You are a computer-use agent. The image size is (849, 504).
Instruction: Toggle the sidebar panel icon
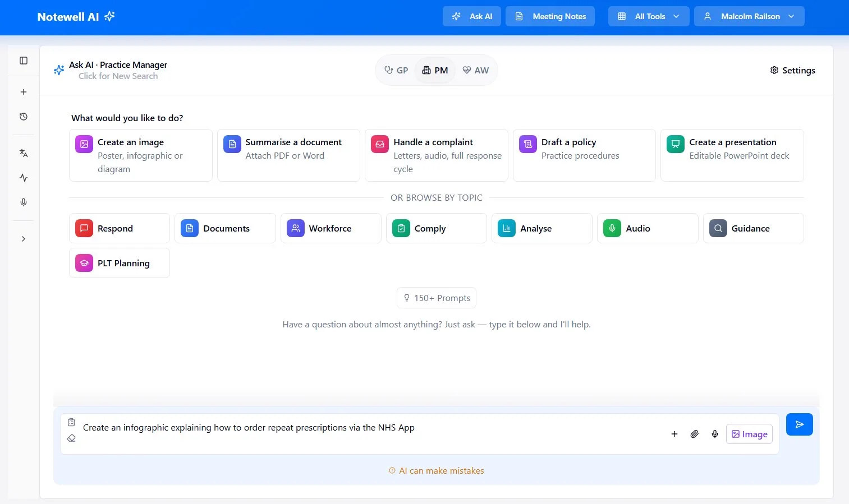(24, 61)
